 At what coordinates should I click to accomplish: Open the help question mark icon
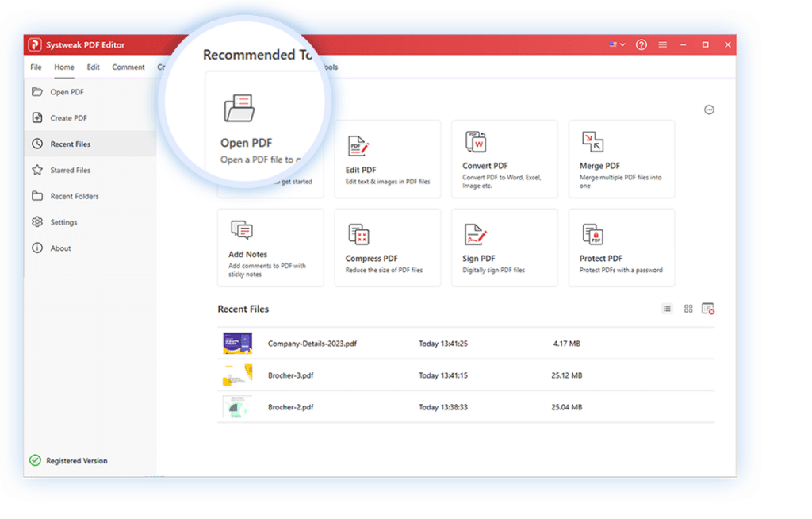pyautogui.click(x=641, y=44)
